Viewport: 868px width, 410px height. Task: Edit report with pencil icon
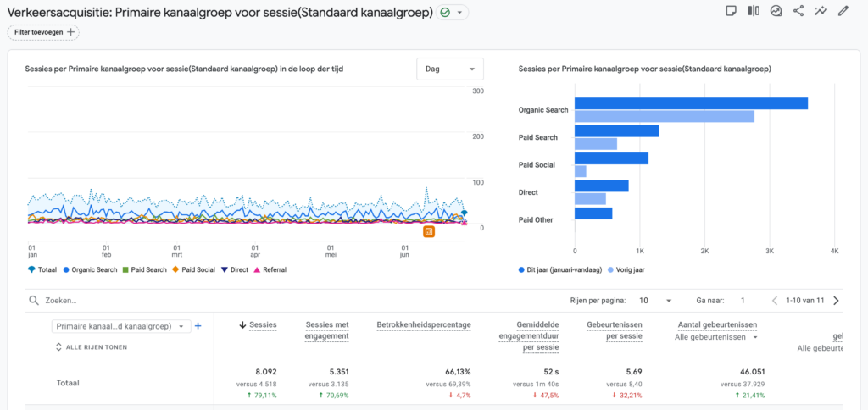[843, 11]
